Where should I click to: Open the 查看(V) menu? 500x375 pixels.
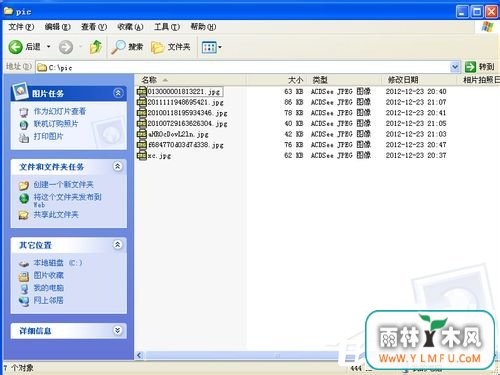tap(94, 27)
